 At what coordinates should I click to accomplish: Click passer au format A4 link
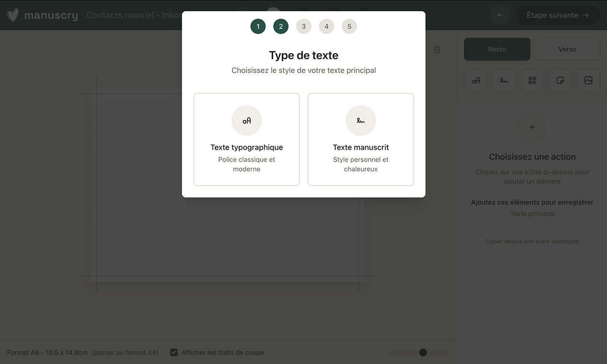pyautogui.click(x=125, y=353)
